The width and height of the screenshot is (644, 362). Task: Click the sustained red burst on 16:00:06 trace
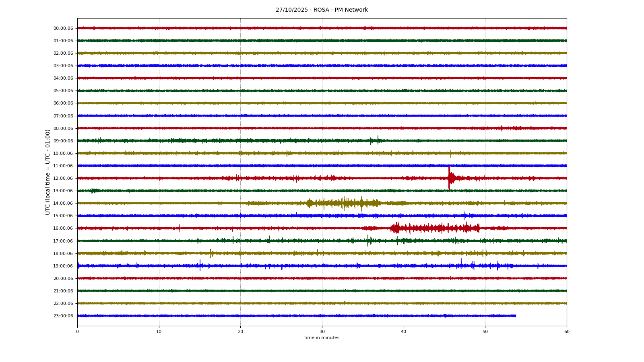pyautogui.click(x=435, y=228)
